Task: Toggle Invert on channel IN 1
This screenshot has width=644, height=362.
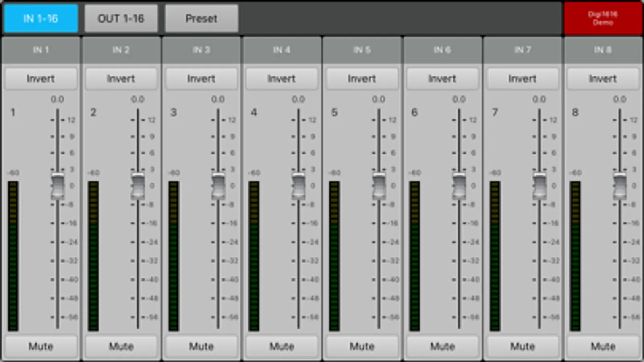Action: pos(41,79)
